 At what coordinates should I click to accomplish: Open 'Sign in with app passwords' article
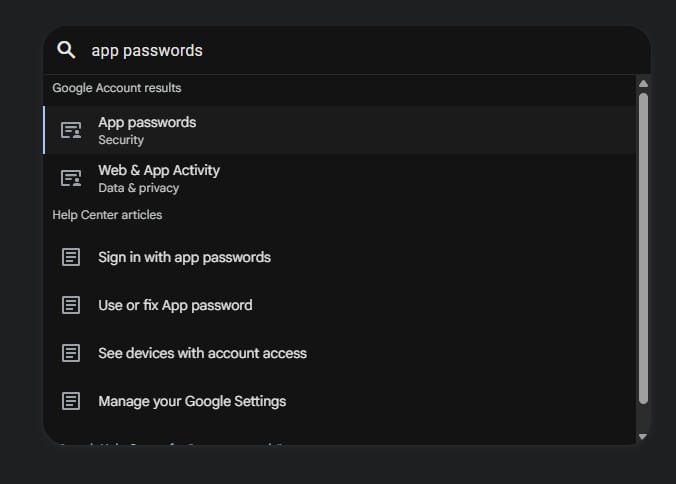340,257
